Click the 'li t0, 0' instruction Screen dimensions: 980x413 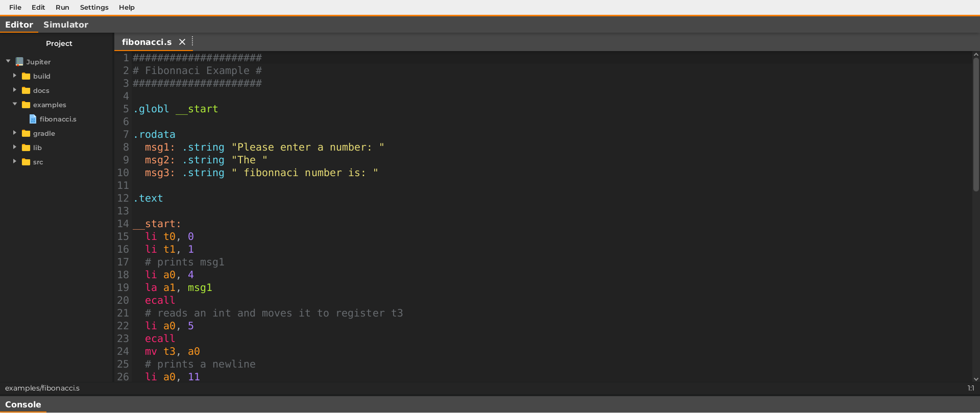[169, 236]
